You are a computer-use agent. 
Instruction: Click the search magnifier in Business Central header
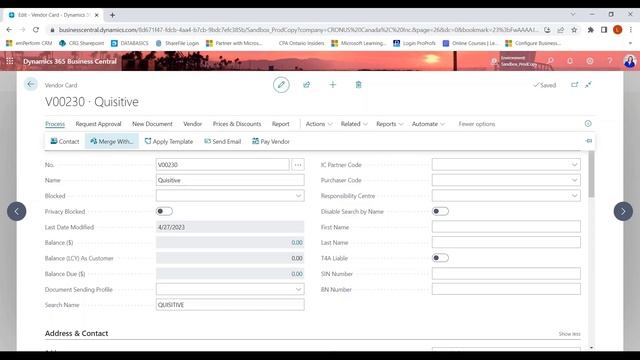point(550,61)
